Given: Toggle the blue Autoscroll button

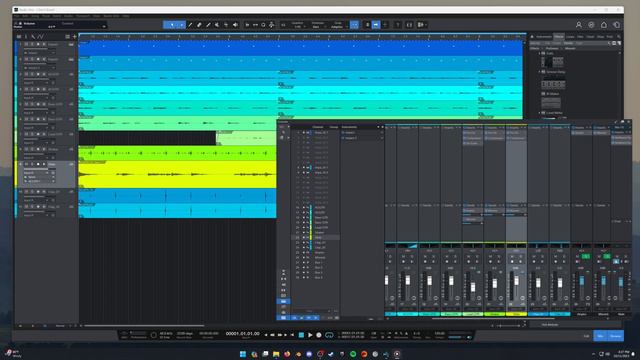Looking at the screenshot, I should (376, 25).
